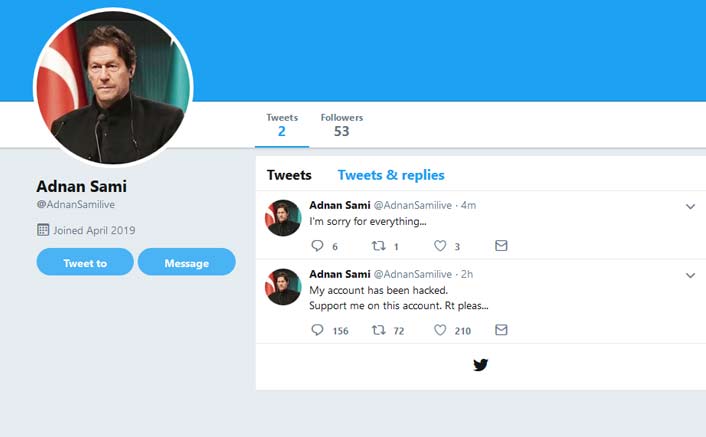Click the avatar beside the 4m-old tweet
Viewport: 706px width, 437px height.
[x=283, y=217]
